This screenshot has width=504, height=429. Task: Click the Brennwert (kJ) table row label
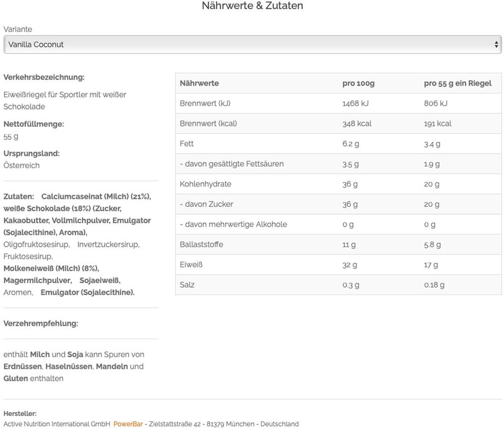[205, 103]
